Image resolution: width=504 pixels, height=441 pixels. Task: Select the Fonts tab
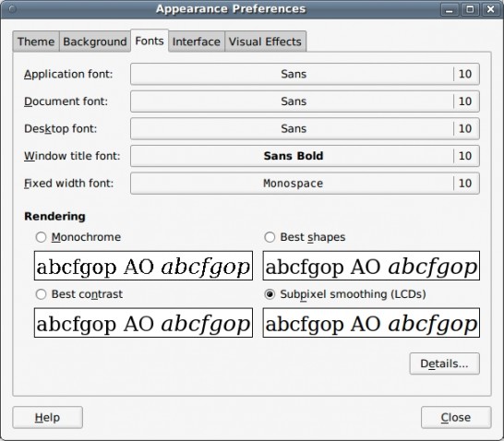pyautogui.click(x=150, y=41)
